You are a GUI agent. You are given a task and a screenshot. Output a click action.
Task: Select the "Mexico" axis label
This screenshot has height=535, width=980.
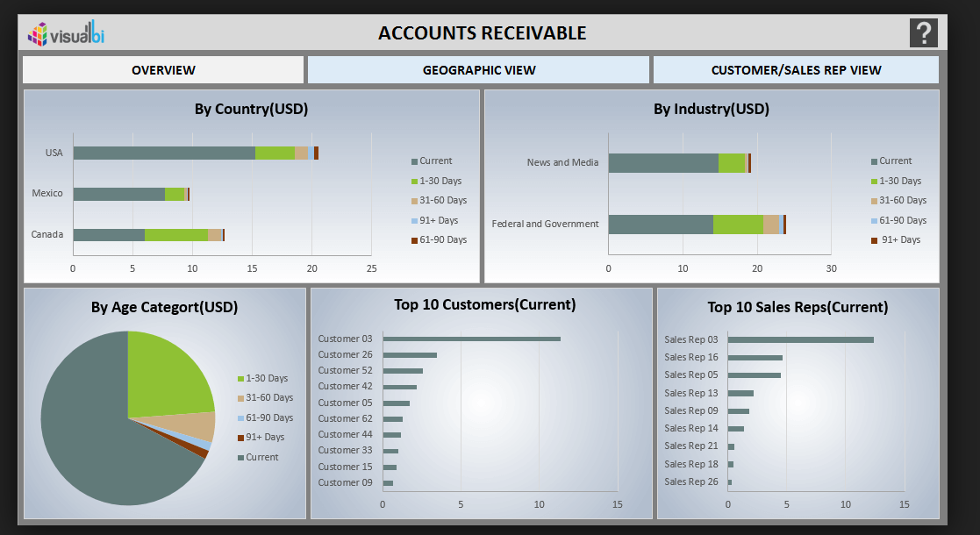47,194
